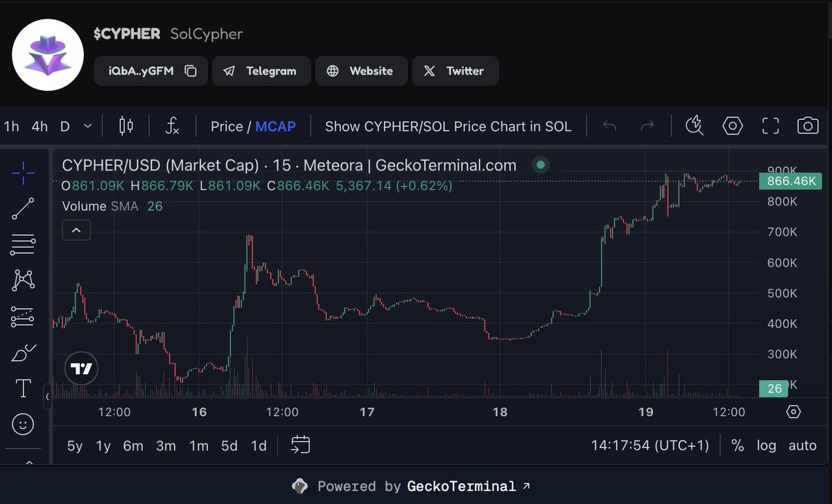Open the Twitter link
This screenshot has width=832, height=504.
(456, 71)
